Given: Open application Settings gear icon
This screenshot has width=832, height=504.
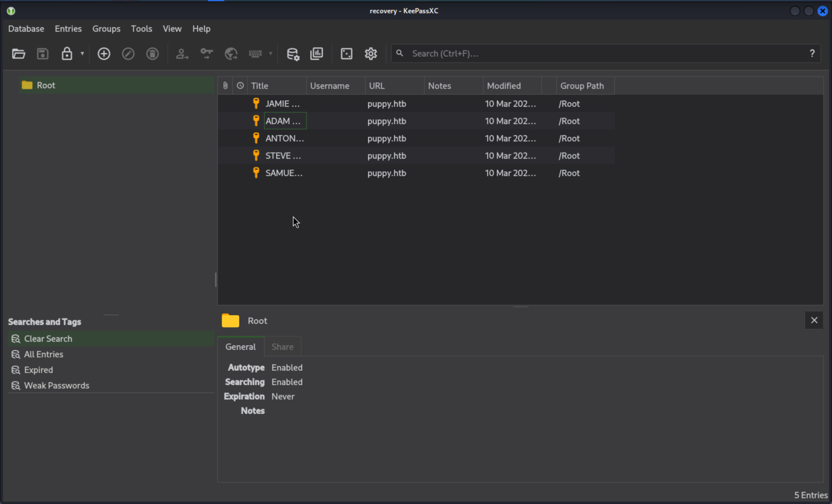Looking at the screenshot, I should click(x=371, y=54).
